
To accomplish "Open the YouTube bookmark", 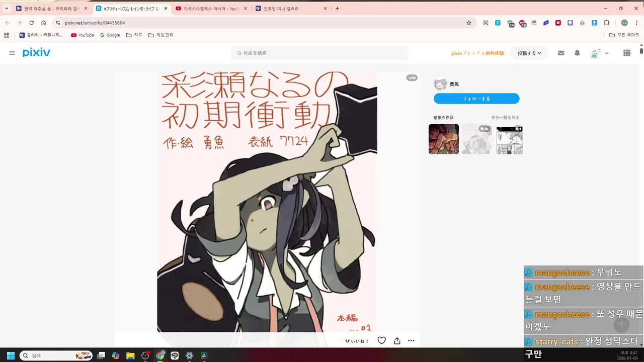I will coord(83,35).
